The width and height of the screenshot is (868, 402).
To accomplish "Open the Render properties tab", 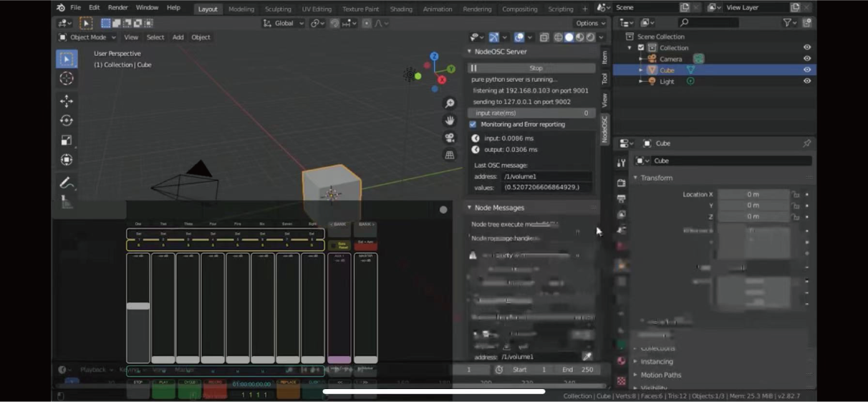I will [x=621, y=183].
